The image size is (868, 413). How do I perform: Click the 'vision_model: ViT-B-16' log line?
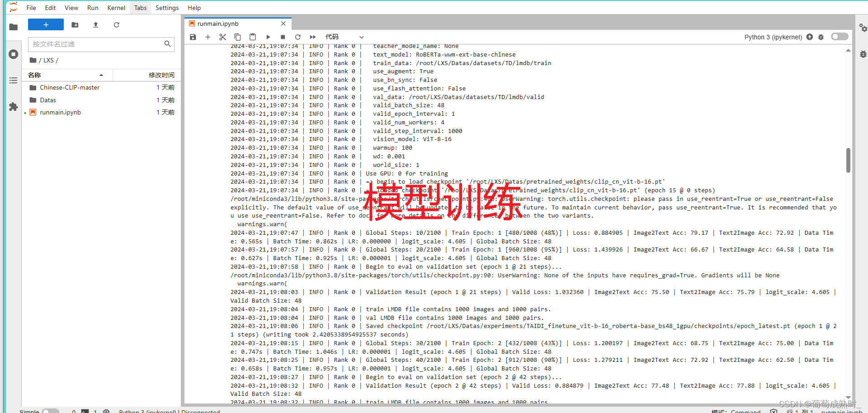point(412,139)
